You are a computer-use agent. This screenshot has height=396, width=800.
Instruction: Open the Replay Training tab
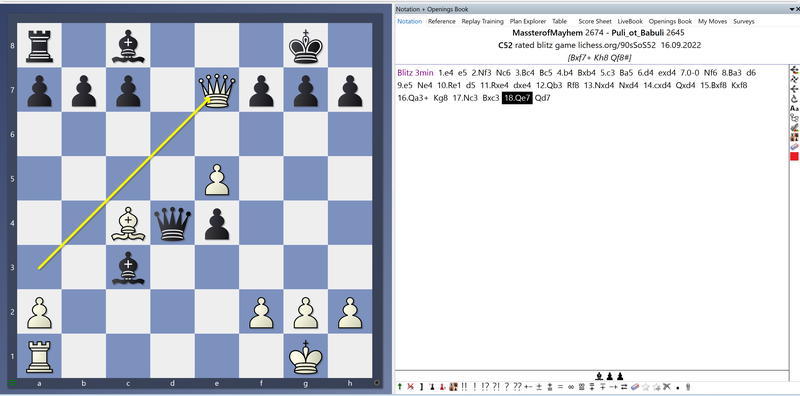click(x=483, y=21)
